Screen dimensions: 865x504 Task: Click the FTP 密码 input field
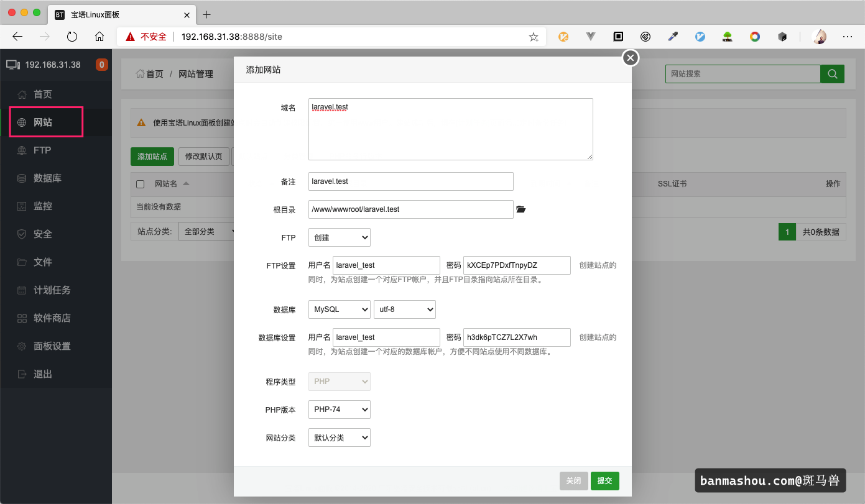click(517, 265)
